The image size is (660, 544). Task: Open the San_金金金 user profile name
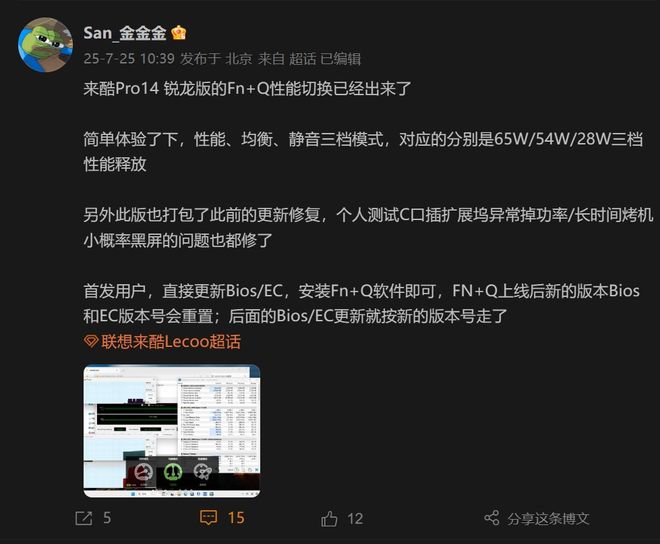pyautogui.click(x=125, y=33)
